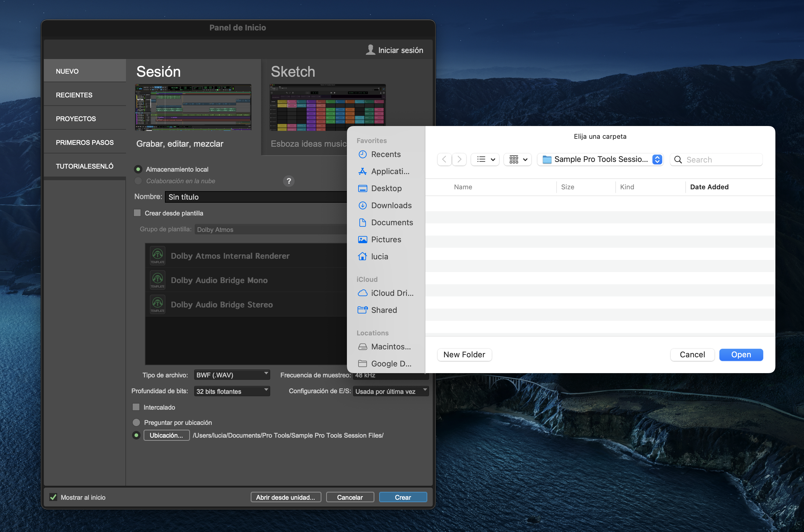This screenshot has height=532, width=804.
Task: Click the New Folder button
Action: (x=464, y=355)
